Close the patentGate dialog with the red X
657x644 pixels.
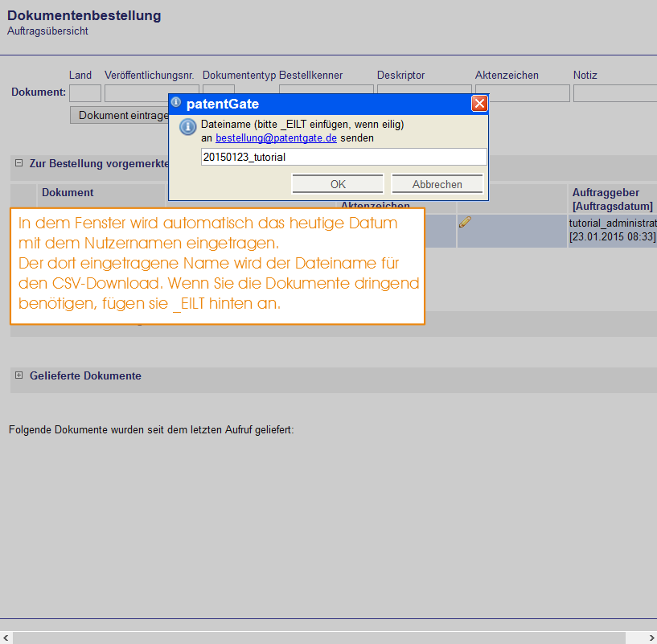click(x=479, y=104)
